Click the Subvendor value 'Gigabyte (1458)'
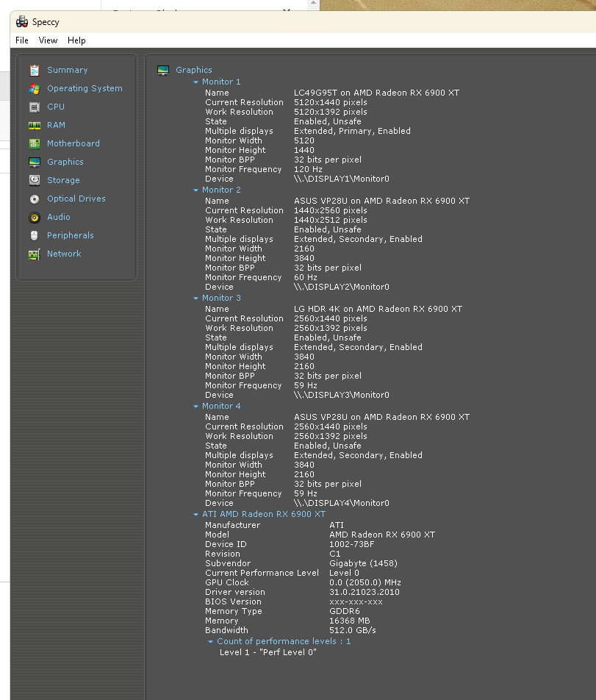596x700 pixels. [363, 563]
